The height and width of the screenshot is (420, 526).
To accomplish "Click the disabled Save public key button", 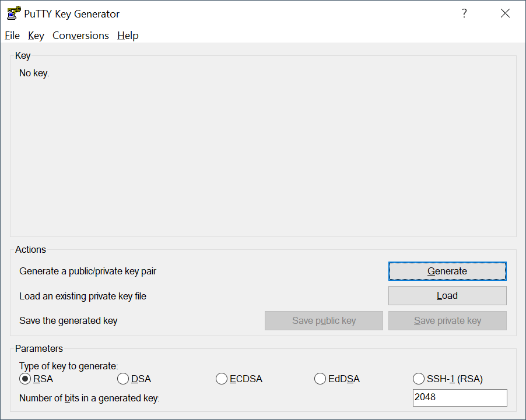I will (x=324, y=321).
